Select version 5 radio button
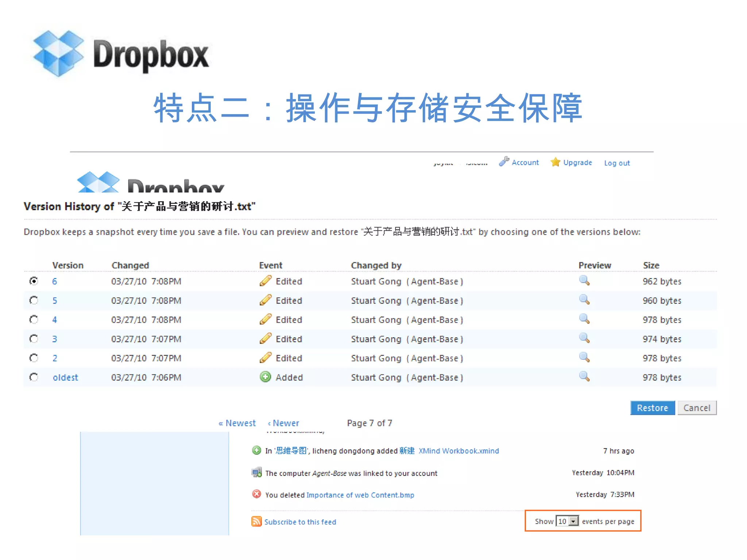The height and width of the screenshot is (560, 747). (x=34, y=300)
